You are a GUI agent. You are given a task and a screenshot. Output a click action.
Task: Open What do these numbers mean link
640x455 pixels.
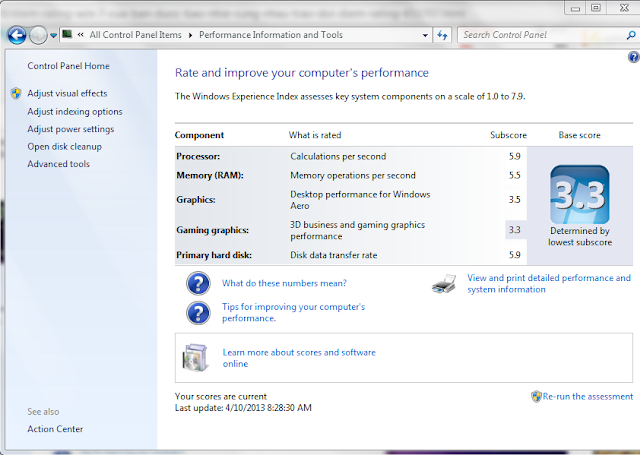click(x=284, y=283)
